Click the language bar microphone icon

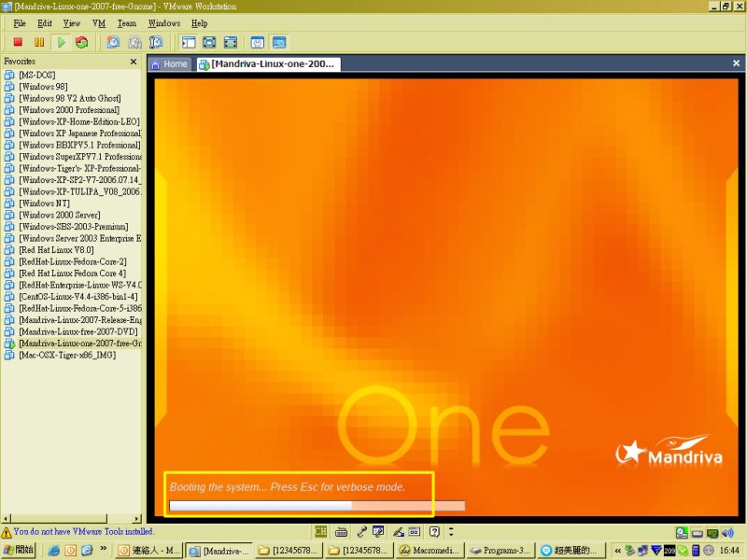(x=361, y=532)
